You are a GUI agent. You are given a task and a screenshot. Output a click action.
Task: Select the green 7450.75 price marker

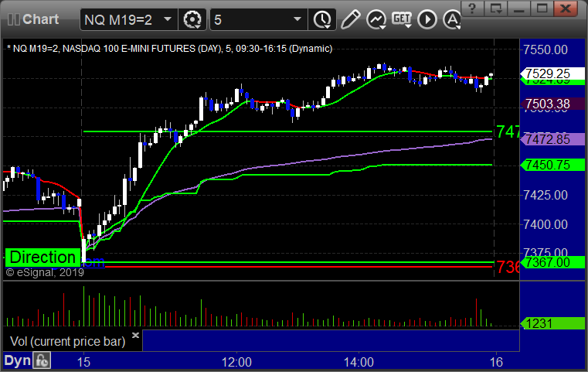pyautogui.click(x=552, y=165)
